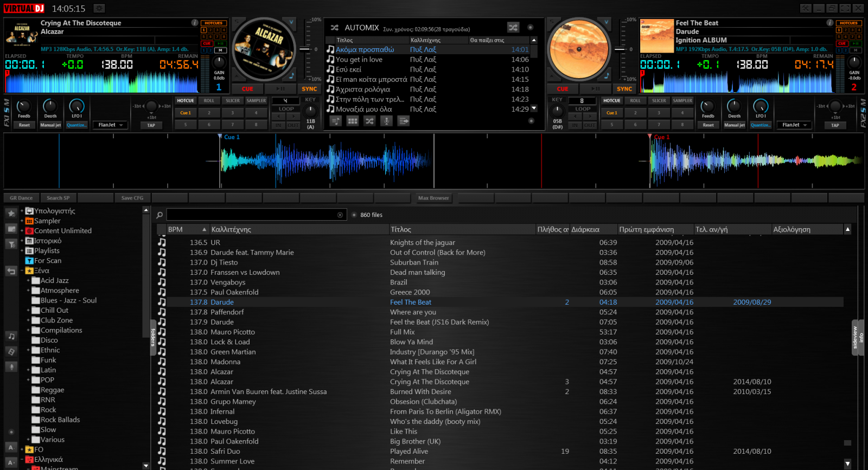868x470 pixels.
Task: Click the left deck KEY knob
Action: coord(310,111)
